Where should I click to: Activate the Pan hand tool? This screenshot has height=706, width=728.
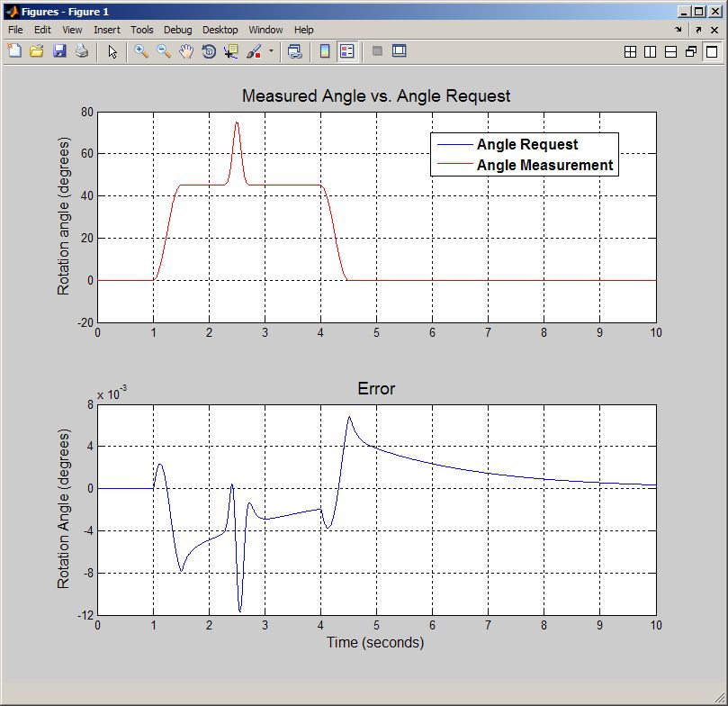(186, 51)
